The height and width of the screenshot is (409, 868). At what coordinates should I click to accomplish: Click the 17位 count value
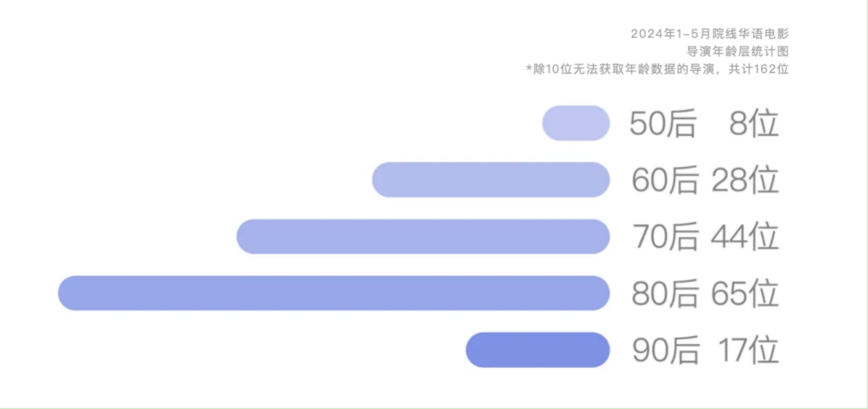click(749, 351)
